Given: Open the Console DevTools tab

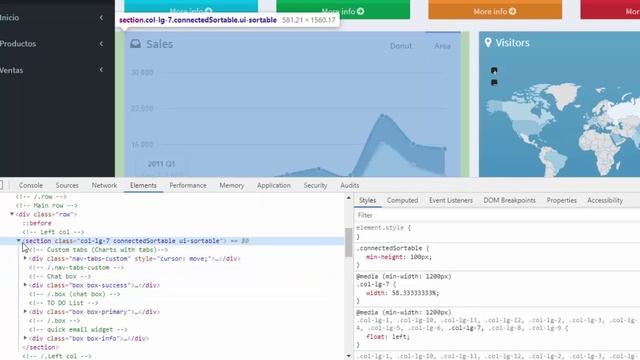Looking at the screenshot, I should pyautogui.click(x=31, y=185).
